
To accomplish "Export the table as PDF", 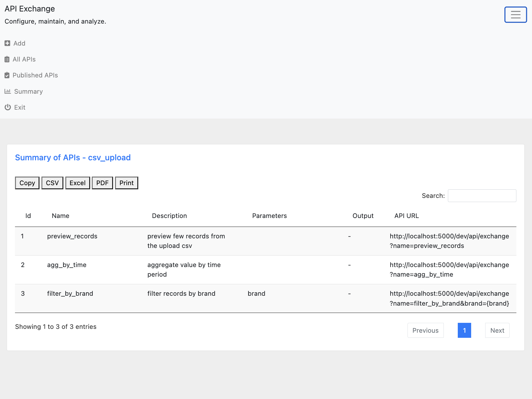I will click(102, 183).
